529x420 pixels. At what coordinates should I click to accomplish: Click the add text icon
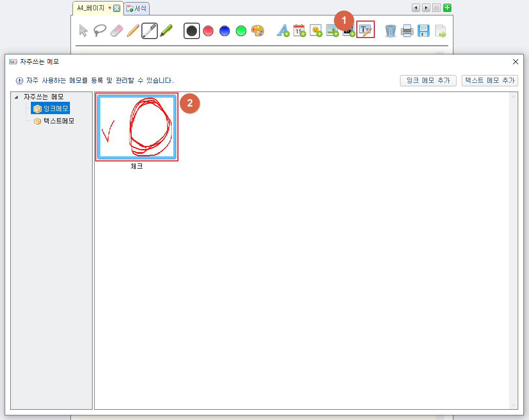click(x=283, y=31)
